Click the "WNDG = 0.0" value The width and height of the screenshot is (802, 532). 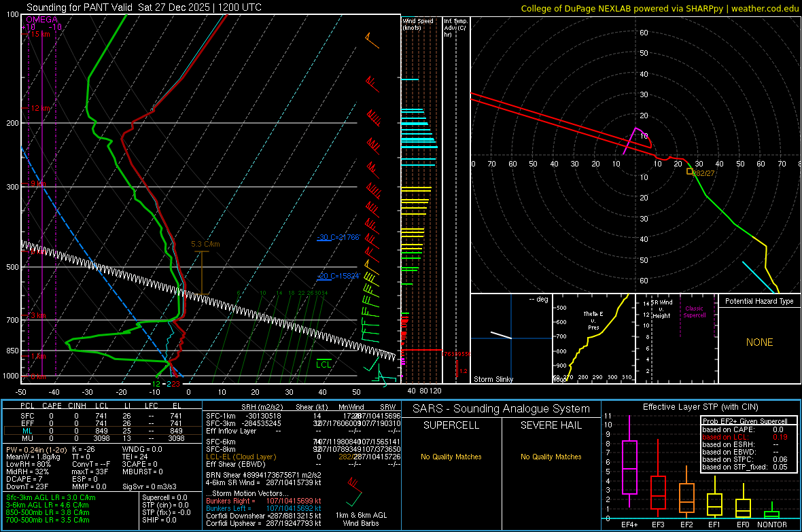pyautogui.click(x=142, y=449)
